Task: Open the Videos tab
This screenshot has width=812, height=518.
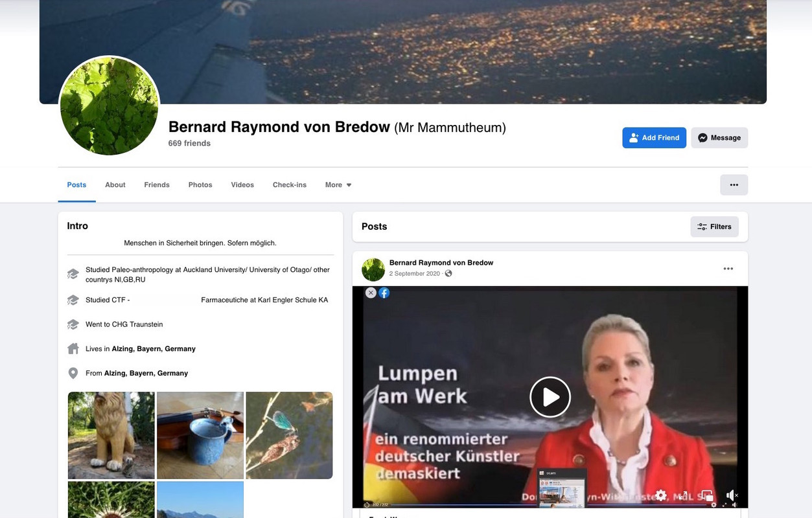Action: (x=242, y=185)
